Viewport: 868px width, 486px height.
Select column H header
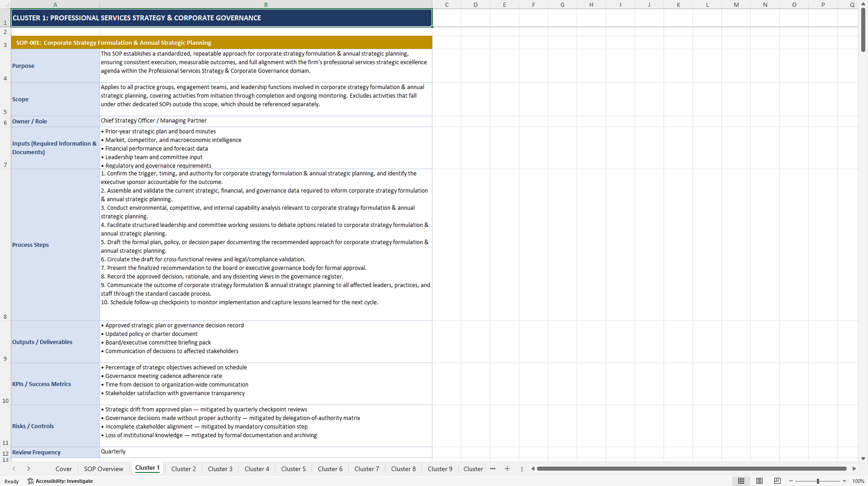click(592, 5)
